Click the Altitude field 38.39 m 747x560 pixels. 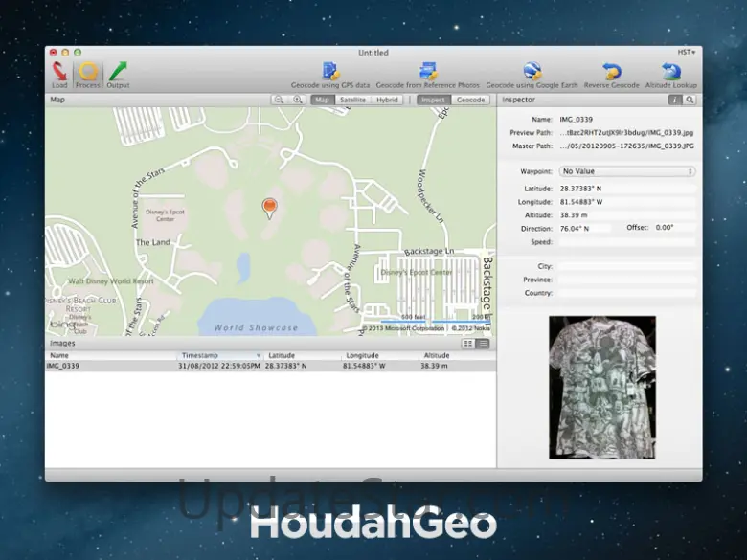(627, 215)
